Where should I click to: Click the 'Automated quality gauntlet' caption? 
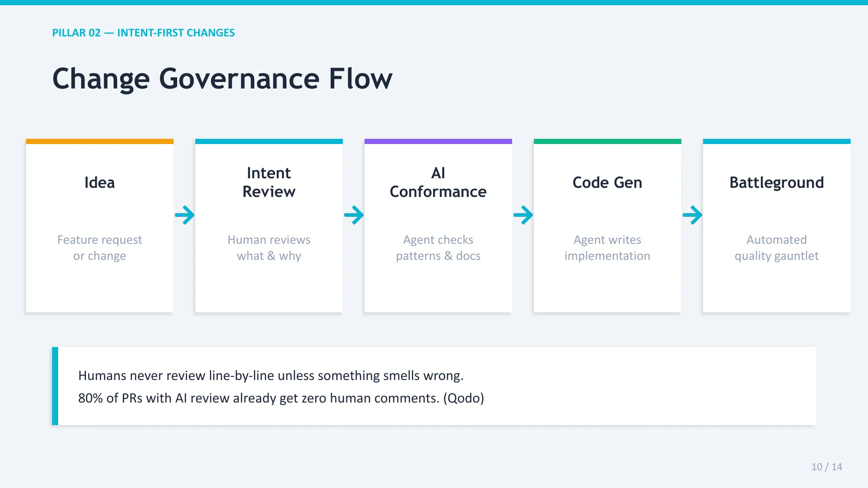[x=776, y=248]
